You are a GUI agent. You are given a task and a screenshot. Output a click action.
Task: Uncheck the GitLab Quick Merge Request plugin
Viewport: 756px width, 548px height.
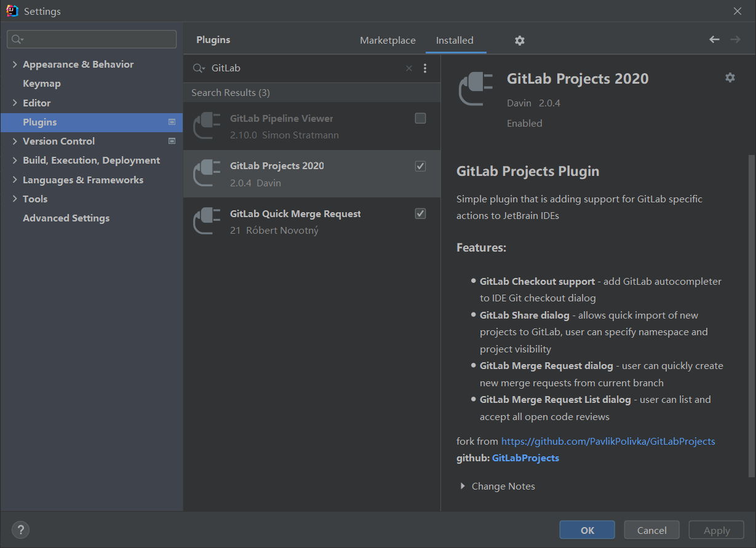[x=420, y=213]
